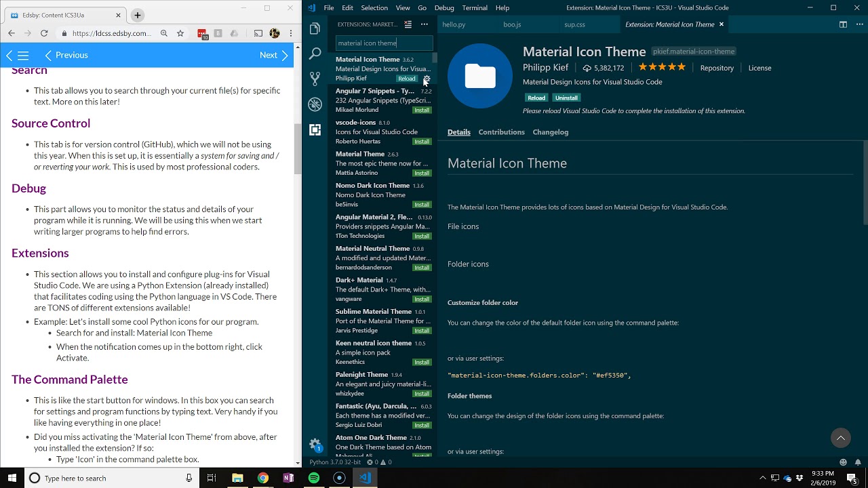This screenshot has height=488, width=868.
Task: Open the Windows Start menu
Action: (x=12, y=478)
